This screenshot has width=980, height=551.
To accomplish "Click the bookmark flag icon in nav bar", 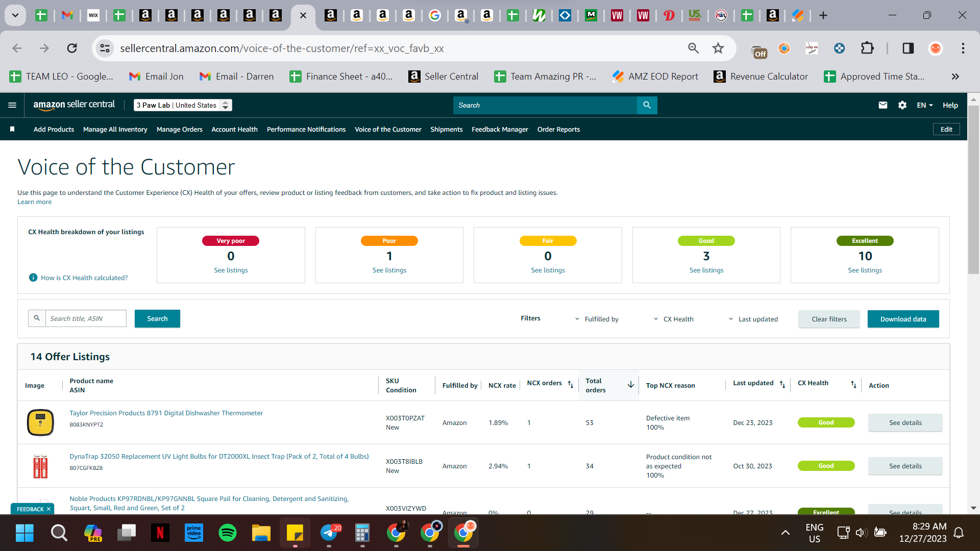I will (12, 130).
